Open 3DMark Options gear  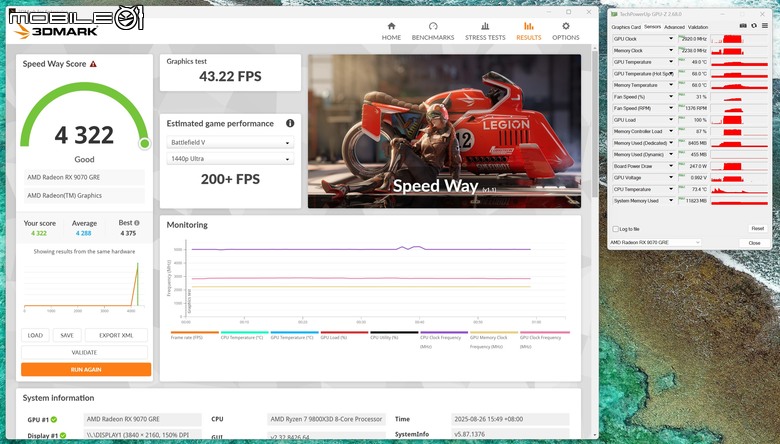click(x=566, y=31)
